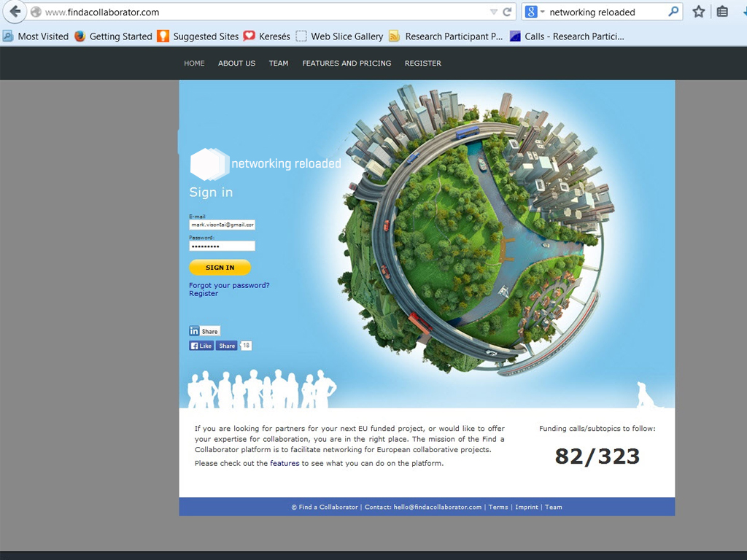Viewport: 747px width, 560px height.
Task: Focus the Password input field
Action: pyautogui.click(x=222, y=246)
